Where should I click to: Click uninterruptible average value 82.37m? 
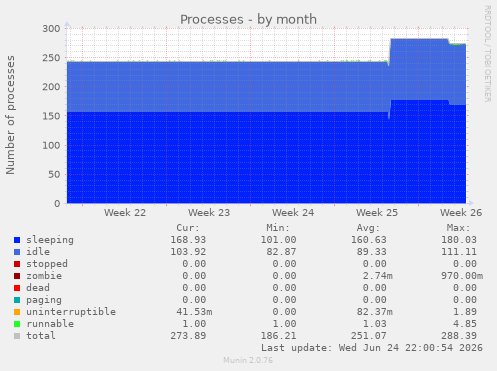(375, 312)
